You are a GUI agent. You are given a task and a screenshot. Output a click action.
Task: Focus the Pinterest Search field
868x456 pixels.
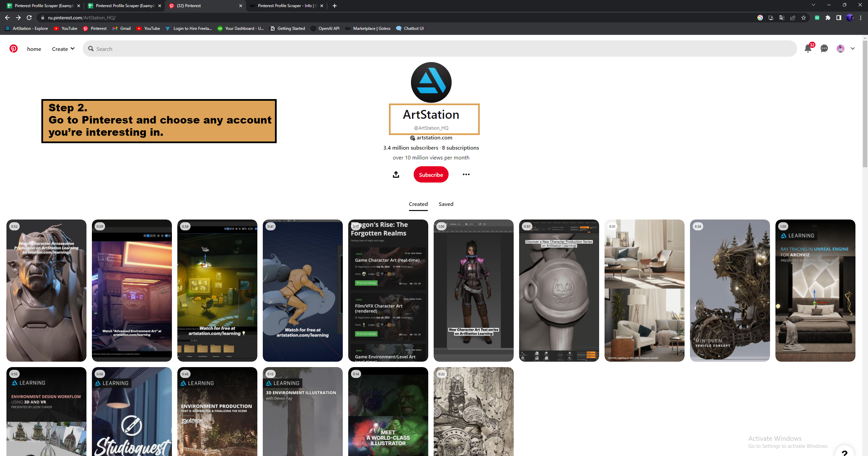click(440, 49)
